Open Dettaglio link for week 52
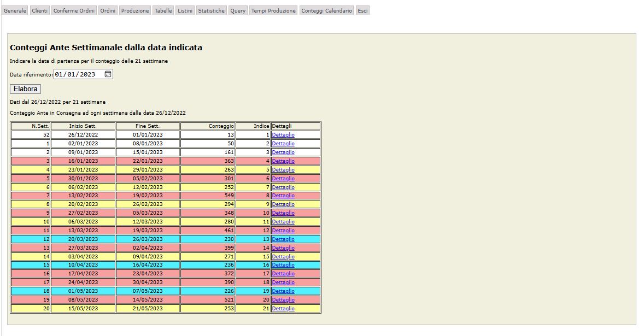 coord(283,134)
